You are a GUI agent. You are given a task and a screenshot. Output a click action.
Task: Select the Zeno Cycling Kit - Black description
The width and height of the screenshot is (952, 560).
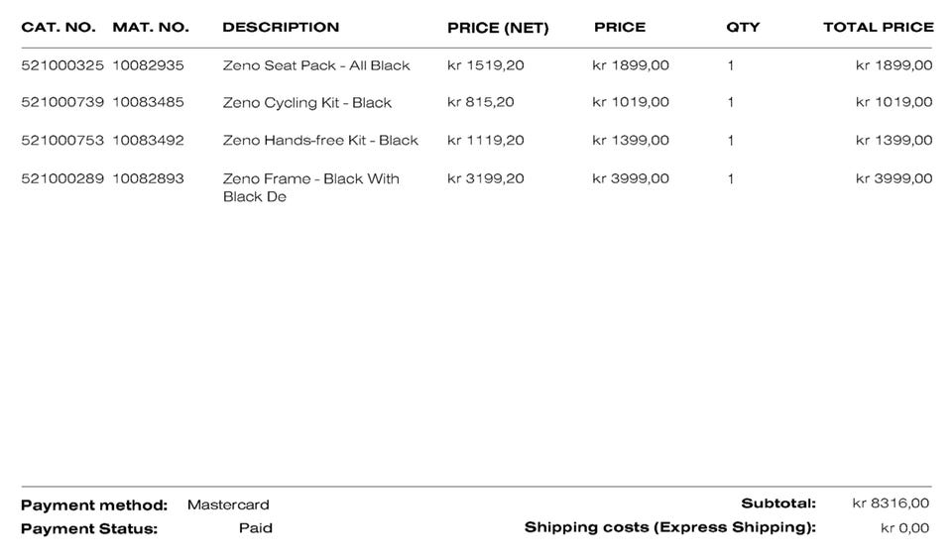click(307, 102)
